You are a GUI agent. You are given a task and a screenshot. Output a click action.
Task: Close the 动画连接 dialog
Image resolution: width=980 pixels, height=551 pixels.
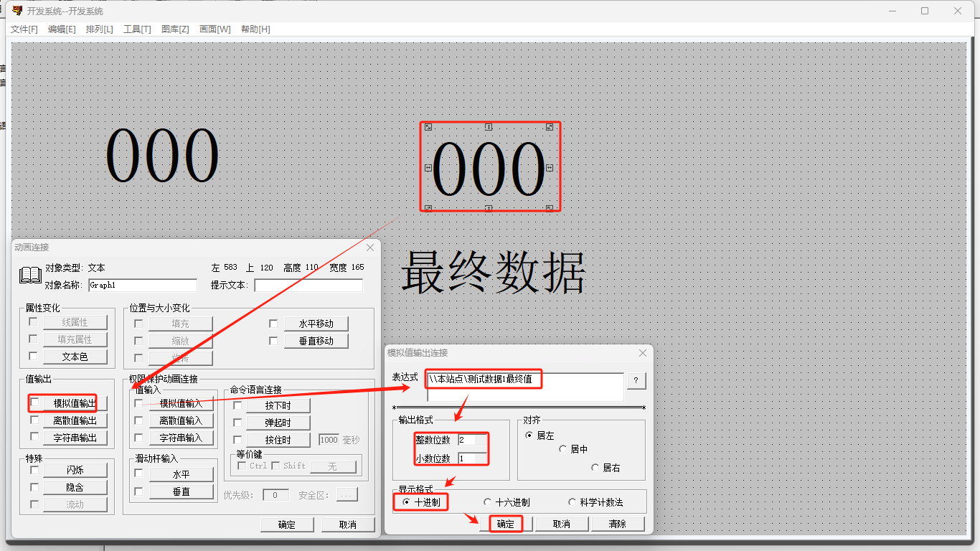point(370,248)
